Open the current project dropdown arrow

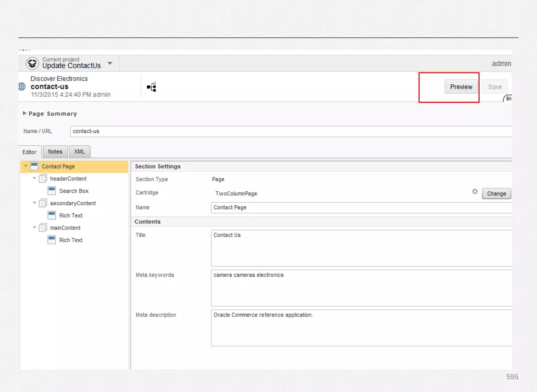pos(110,63)
